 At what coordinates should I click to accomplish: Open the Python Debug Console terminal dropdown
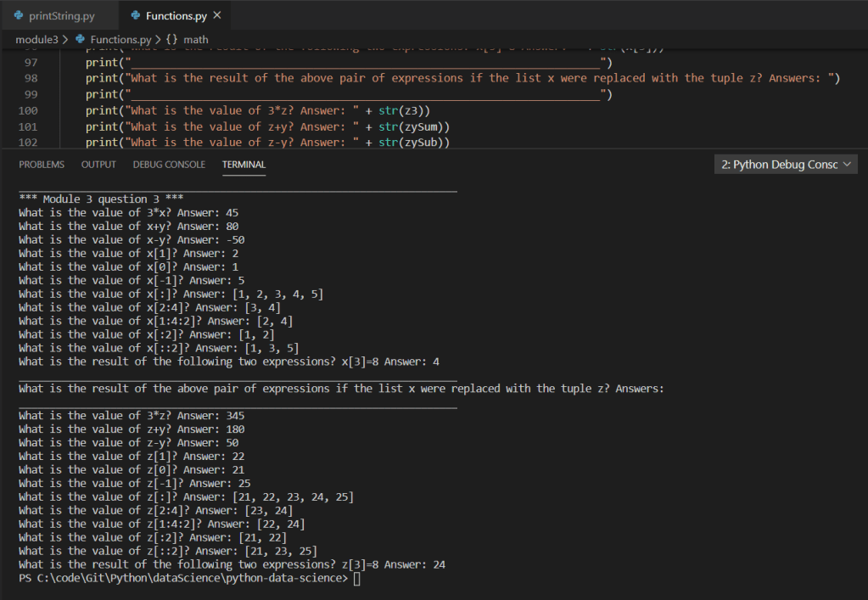click(787, 165)
